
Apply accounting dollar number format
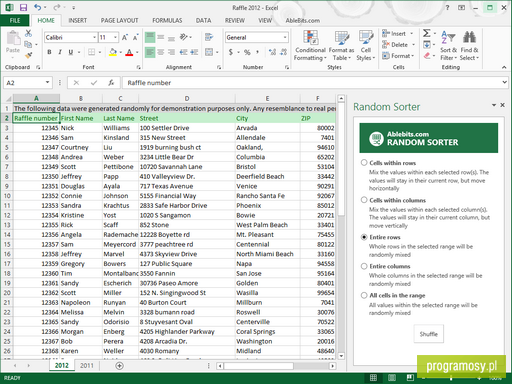[231, 52]
